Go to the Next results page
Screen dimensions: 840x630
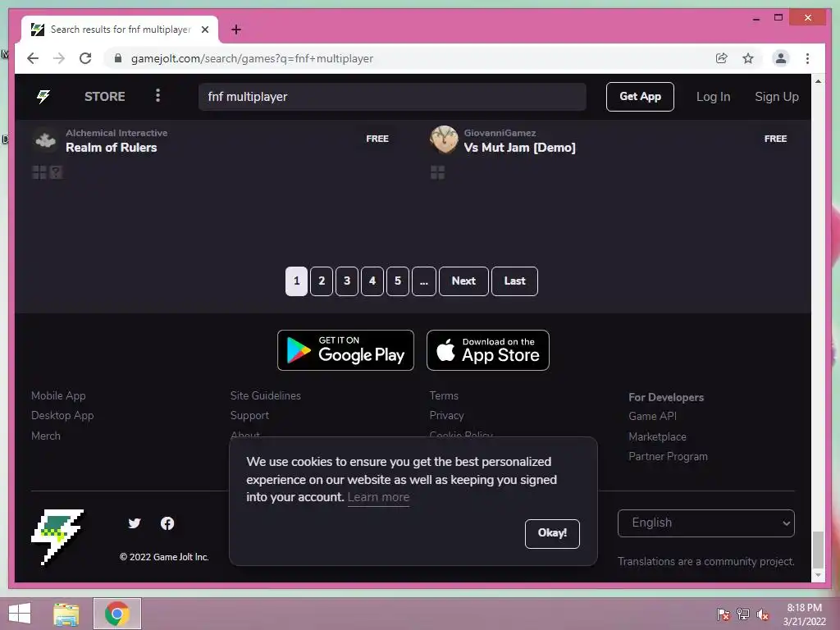(463, 281)
